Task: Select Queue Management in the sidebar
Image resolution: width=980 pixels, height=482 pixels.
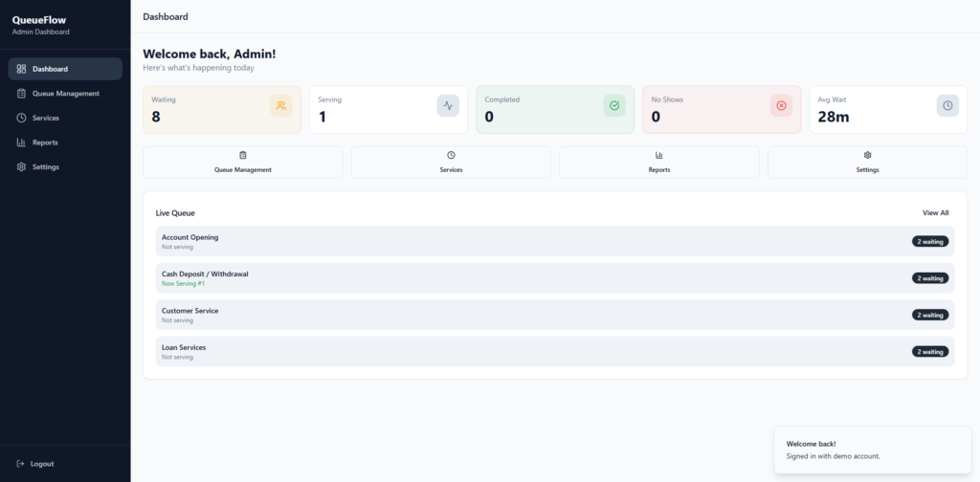Action: [65, 94]
